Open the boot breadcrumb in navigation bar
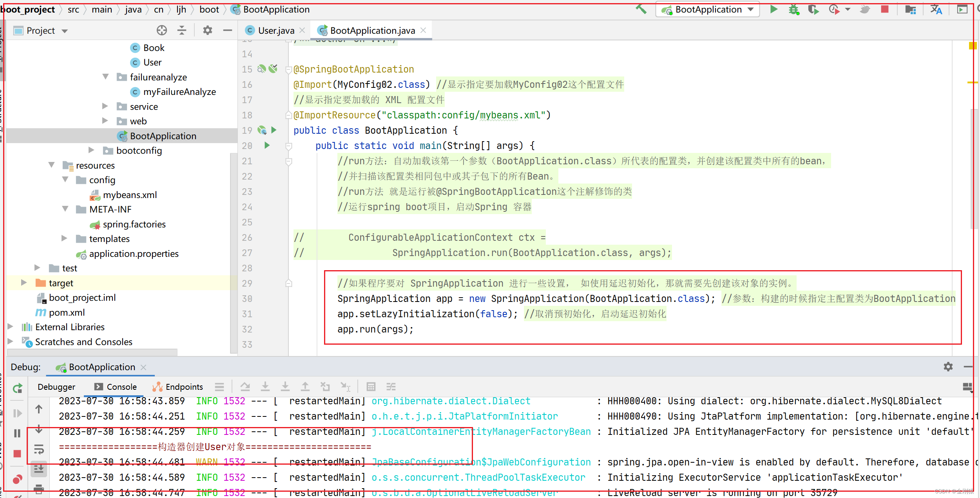Viewport: 980px width, 498px height. (x=209, y=9)
